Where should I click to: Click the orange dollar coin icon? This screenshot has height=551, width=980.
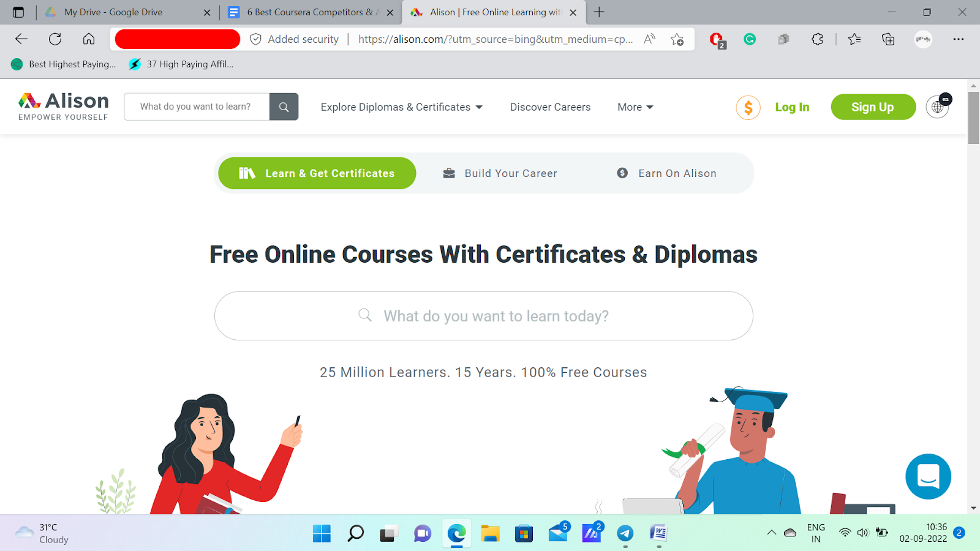point(748,108)
